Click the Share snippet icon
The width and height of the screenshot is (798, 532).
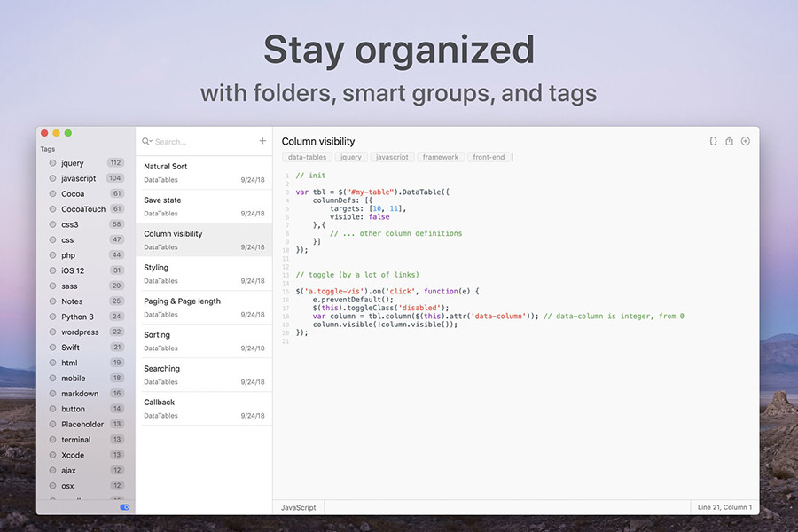pyautogui.click(x=730, y=141)
